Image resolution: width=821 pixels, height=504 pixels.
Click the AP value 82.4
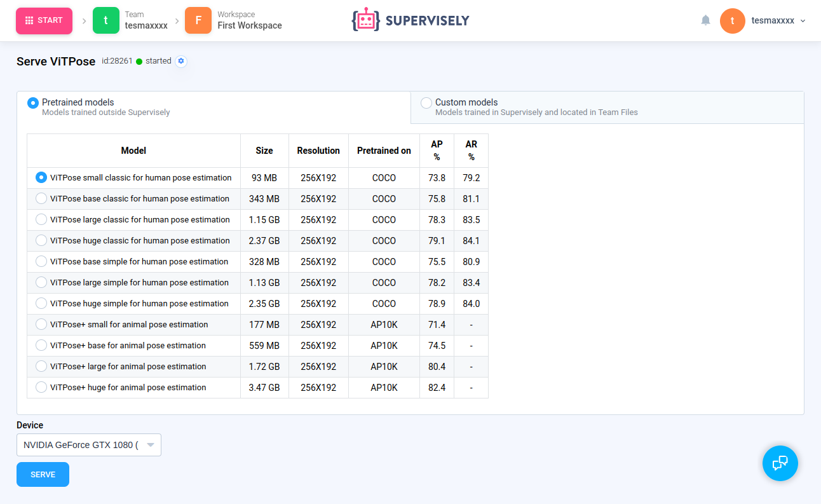[437, 388]
